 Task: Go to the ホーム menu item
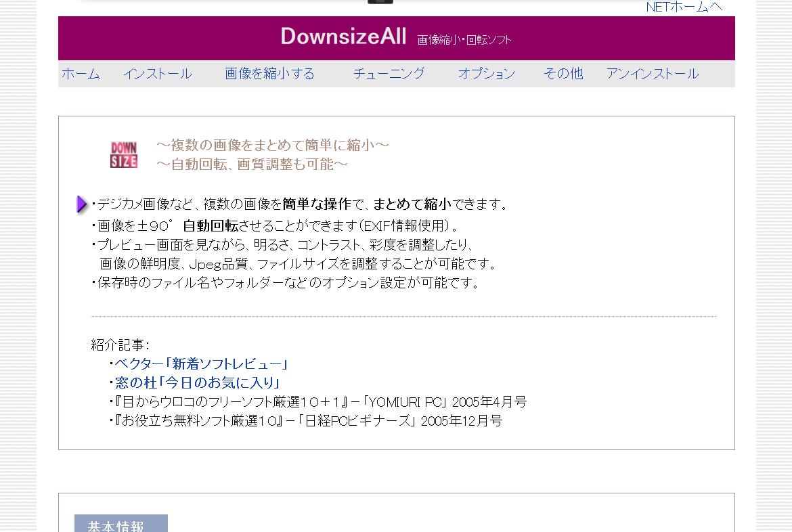[x=81, y=74]
